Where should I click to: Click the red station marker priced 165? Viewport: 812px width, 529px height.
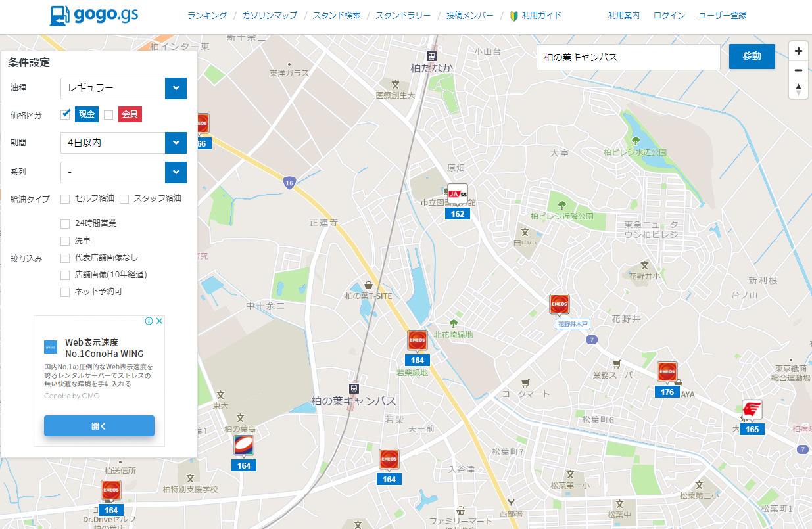(x=752, y=410)
